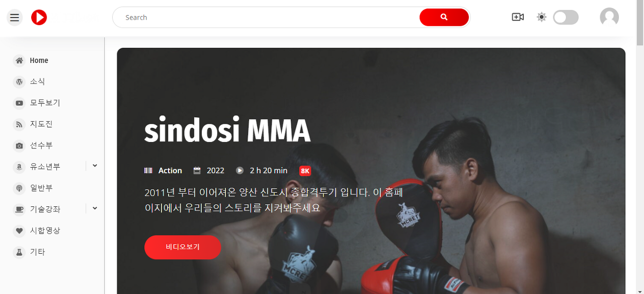Viewport: 644px width, 294px height.
Task: Toggle the dark mode switch
Action: coord(566,18)
